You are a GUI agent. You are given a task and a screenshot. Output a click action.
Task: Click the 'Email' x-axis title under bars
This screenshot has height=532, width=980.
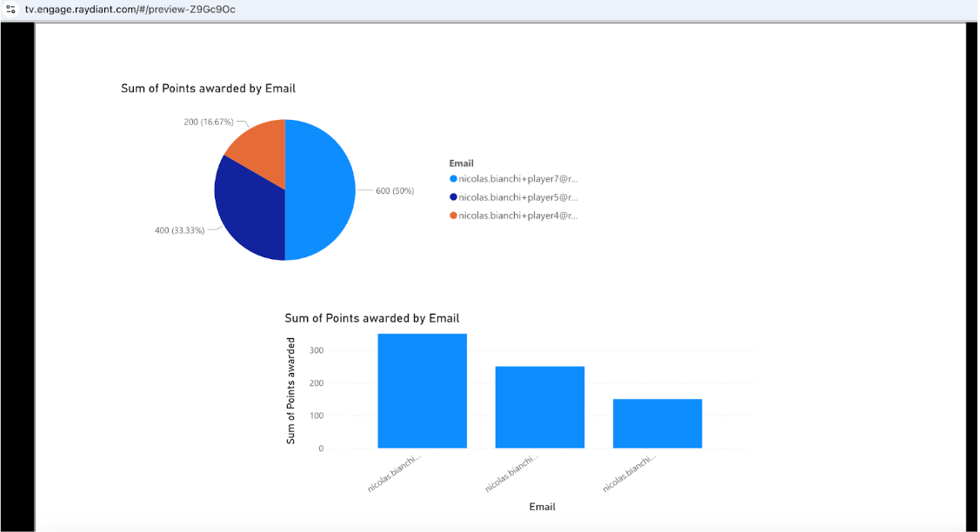pos(542,507)
